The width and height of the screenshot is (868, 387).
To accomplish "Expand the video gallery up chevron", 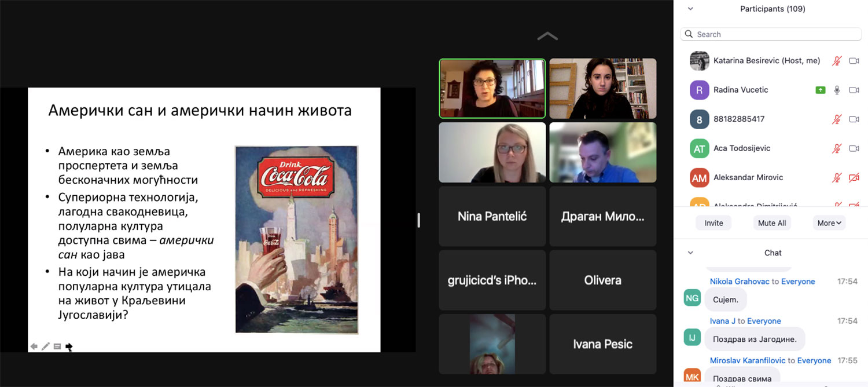I will click(547, 36).
